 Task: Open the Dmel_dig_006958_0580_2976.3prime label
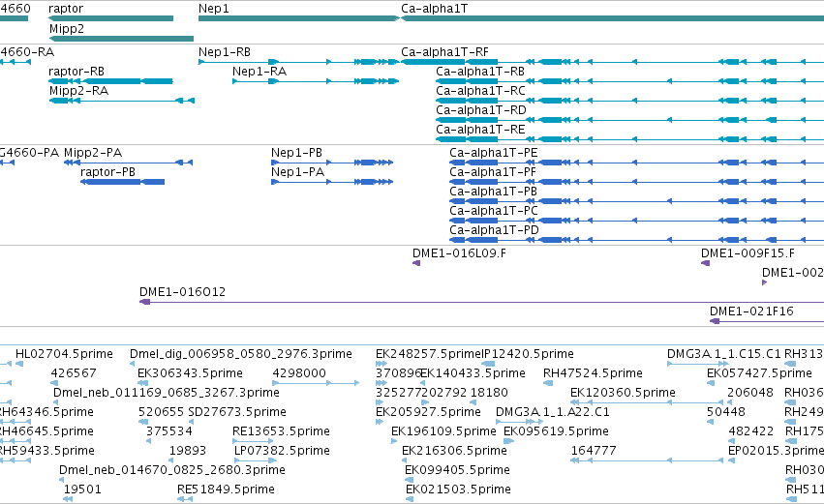coord(241,354)
